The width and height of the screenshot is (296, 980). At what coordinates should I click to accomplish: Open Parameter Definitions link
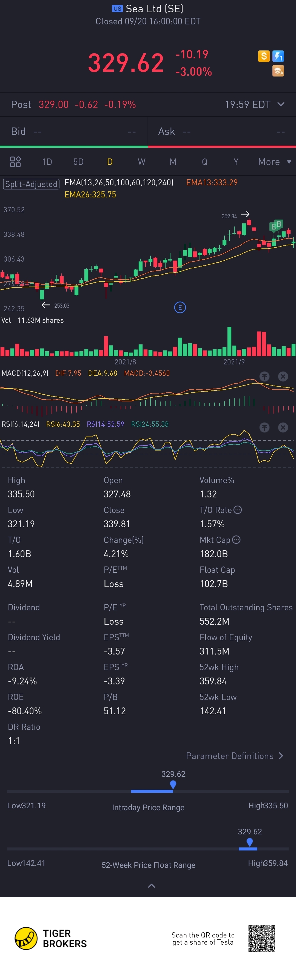[x=234, y=756]
